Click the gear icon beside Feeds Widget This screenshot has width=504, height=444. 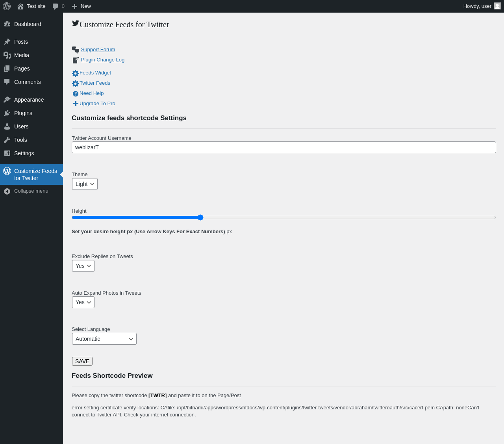(x=76, y=73)
